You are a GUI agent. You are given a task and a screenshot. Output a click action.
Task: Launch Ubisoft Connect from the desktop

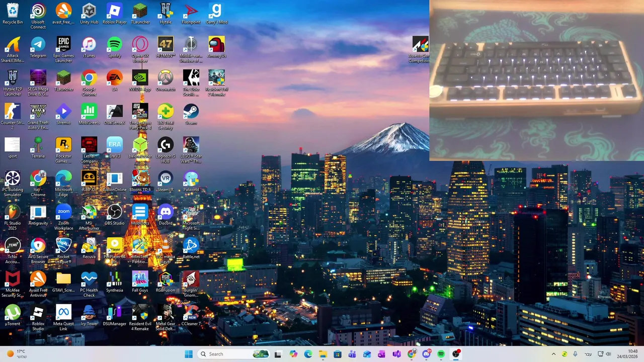(38, 16)
